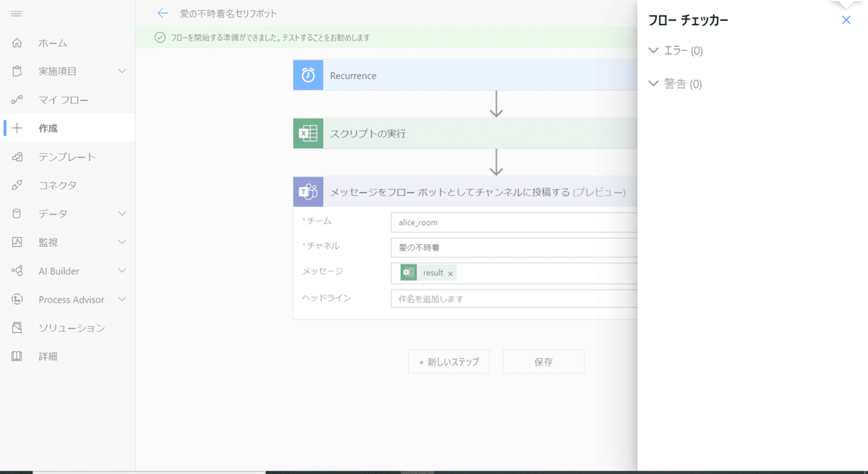Expand the AI Builder chevron
868x474 pixels.
click(x=122, y=271)
